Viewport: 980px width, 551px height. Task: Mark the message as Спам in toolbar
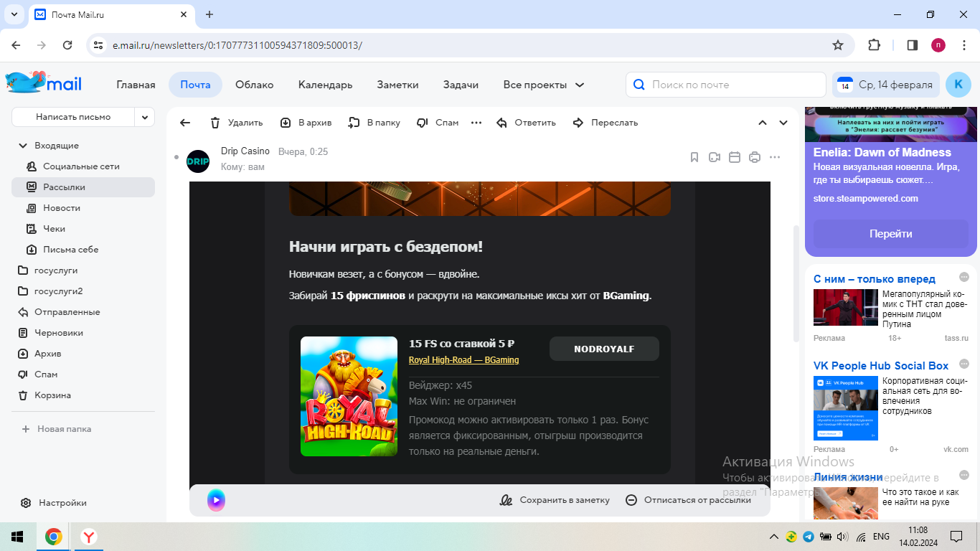point(438,123)
